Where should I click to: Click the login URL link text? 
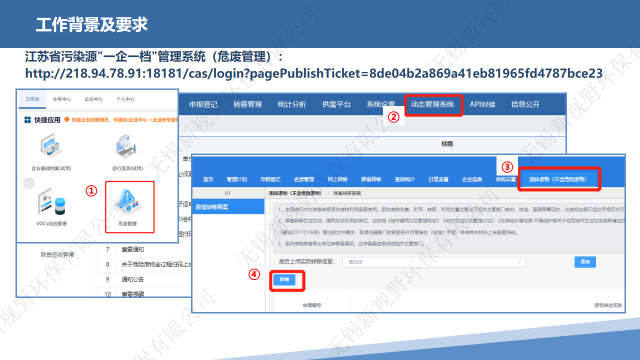314,73
